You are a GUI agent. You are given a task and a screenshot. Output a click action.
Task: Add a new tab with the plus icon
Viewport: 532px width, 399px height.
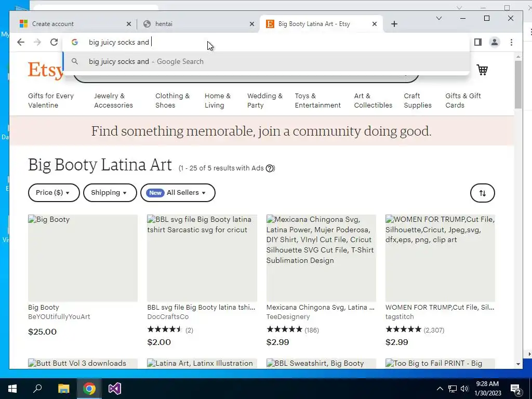394,24
